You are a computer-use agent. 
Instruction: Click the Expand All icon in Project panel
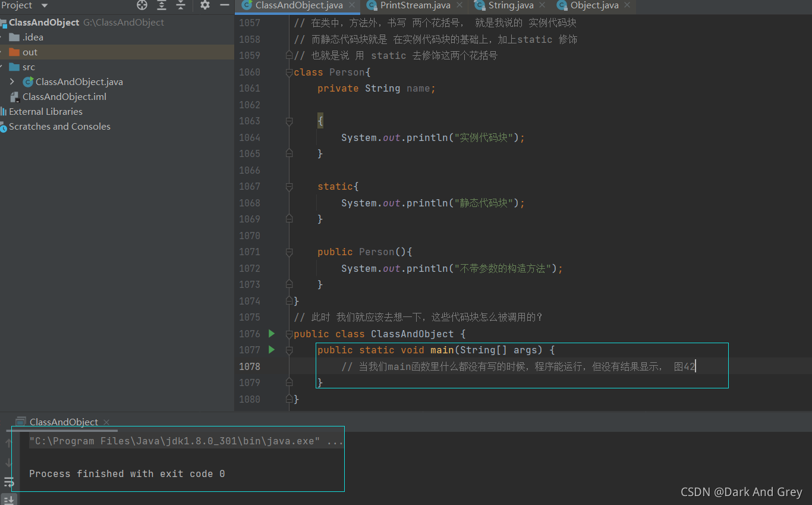[x=162, y=5]
